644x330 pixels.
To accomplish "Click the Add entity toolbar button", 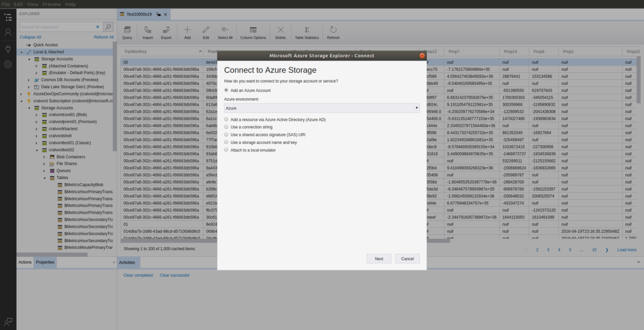I will pyautogui.click(x=187, y=33).
